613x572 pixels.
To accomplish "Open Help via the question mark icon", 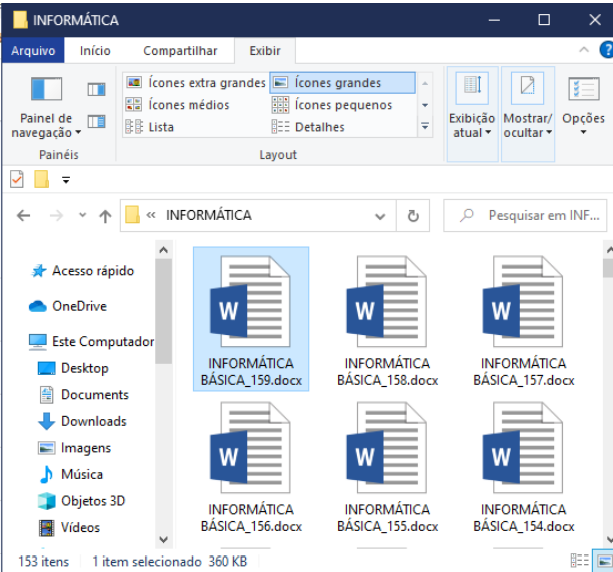I will (607, 50).
